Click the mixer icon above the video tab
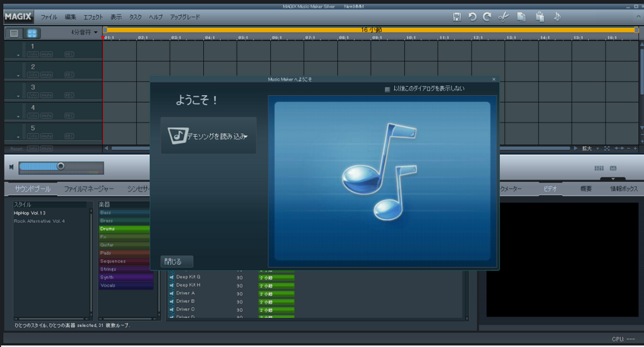This screenshot has height=347, width=644. point(599,168)
